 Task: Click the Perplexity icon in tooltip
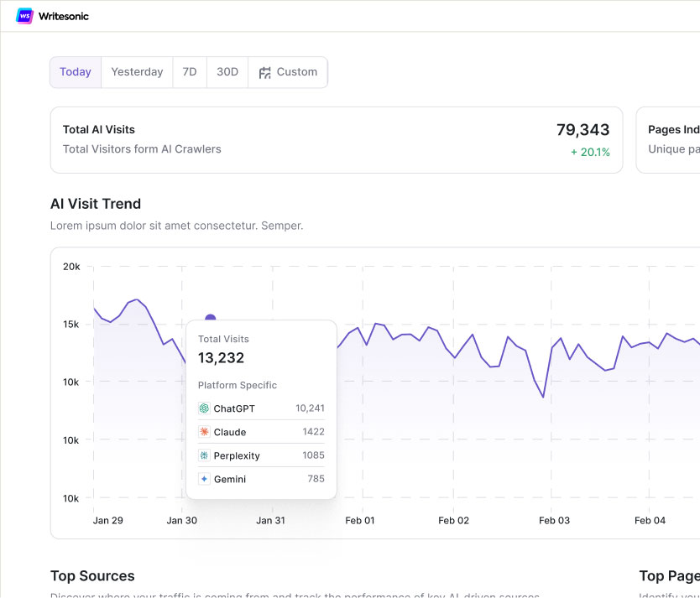[x=204, y=455]
